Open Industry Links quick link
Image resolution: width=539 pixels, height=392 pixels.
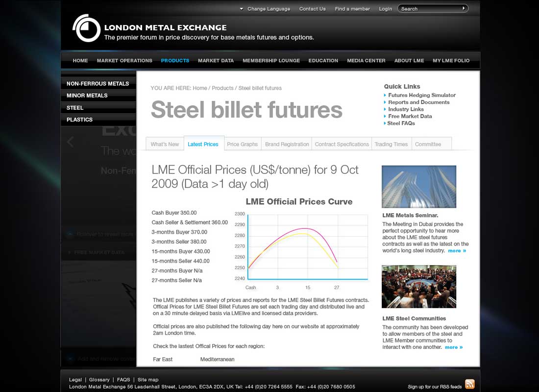pos(406,109)
